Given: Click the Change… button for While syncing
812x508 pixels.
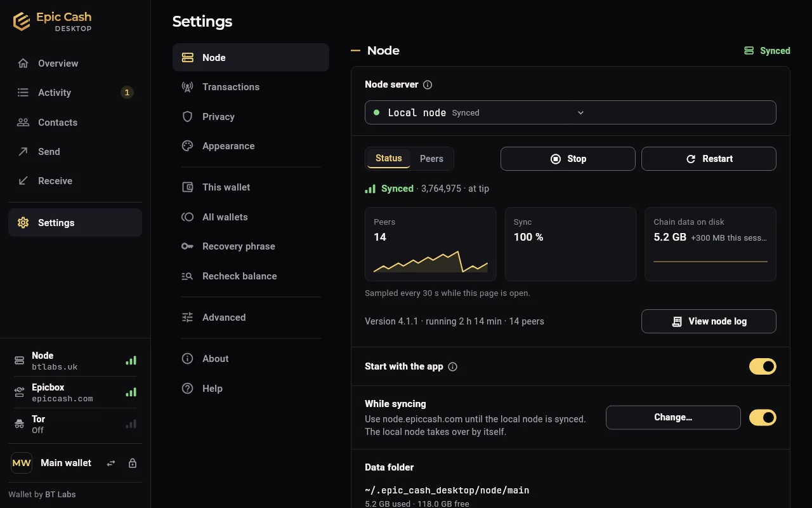Looking at the screenshot, I should [673, 417].
